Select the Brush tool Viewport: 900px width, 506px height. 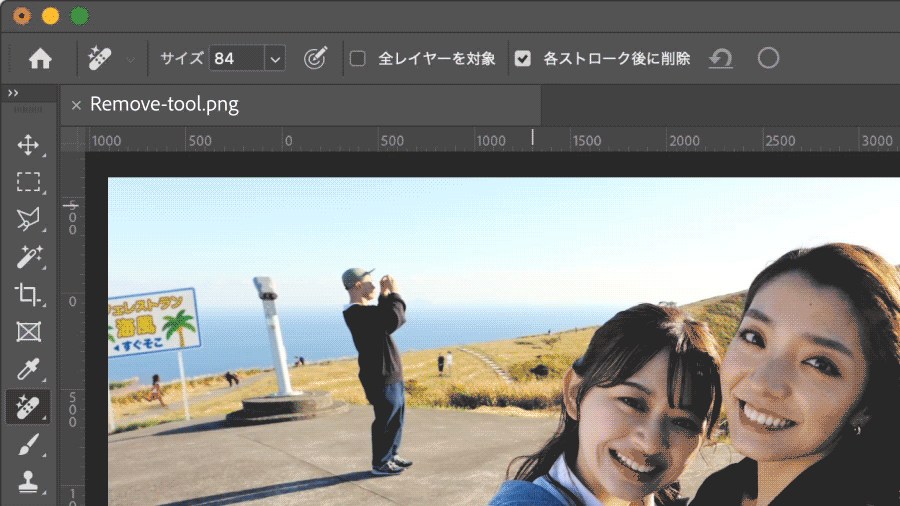pos(28,445)
